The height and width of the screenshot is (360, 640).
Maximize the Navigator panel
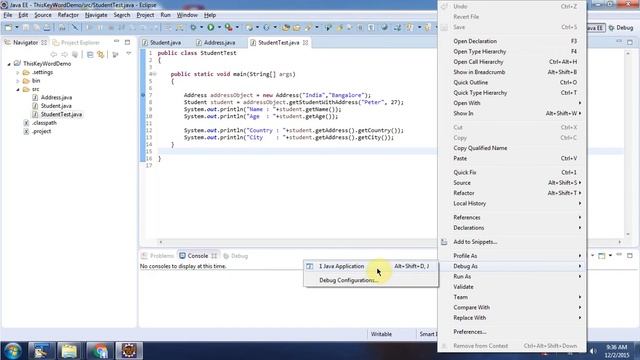(127, 42)
